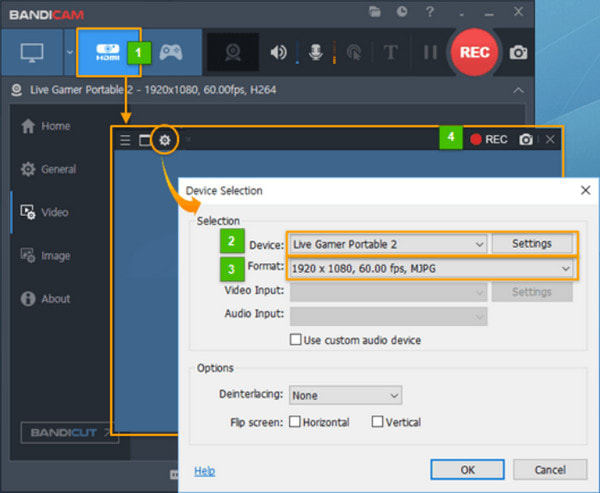Open Deinterlacing dropdown set to None
600x493 pixels.
(x=345, y=395)
